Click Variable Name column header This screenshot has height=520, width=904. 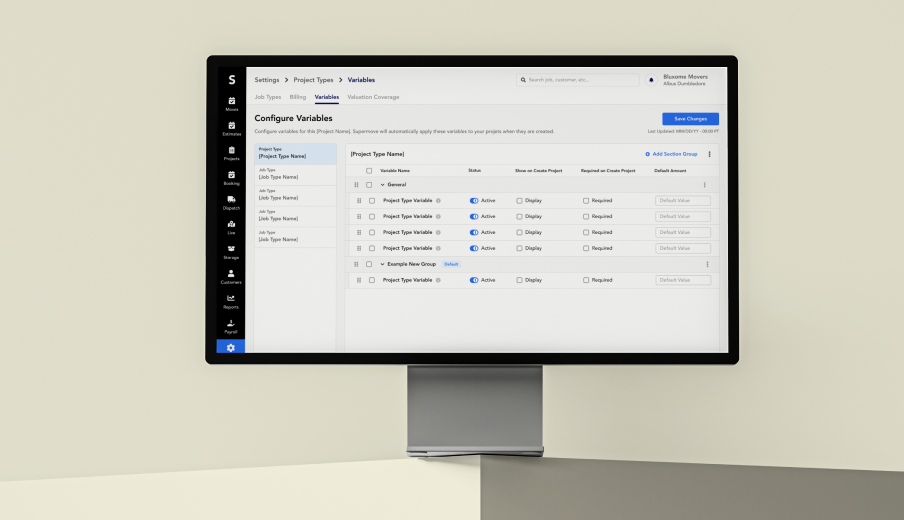click(x=395, y=171)
